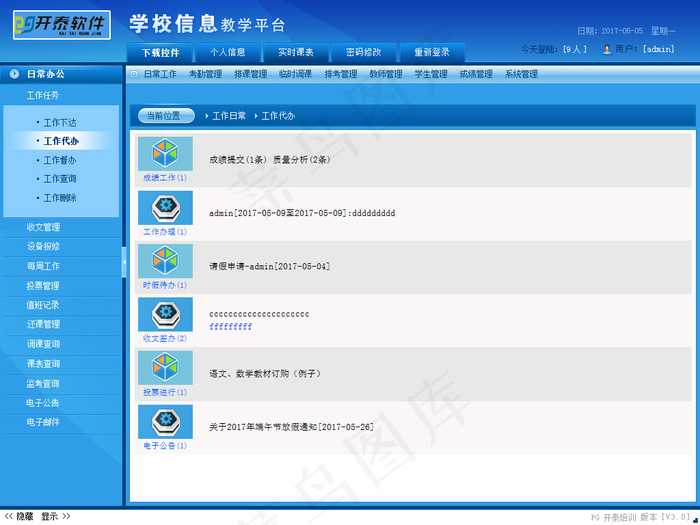This screenshot has height=525, width=700.
Task: Click the small icon before 日常工作 menu
Action: pos(135,74)
